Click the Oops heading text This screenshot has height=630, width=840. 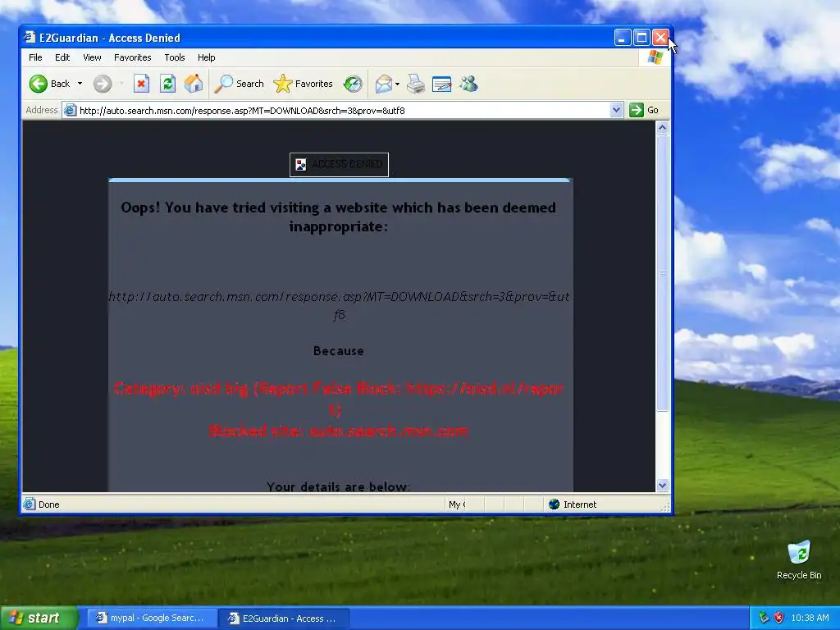[x=339, y=217]
